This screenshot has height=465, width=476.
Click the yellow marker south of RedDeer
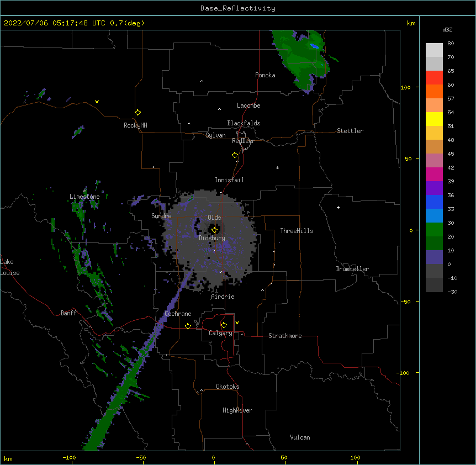point(235,155)
